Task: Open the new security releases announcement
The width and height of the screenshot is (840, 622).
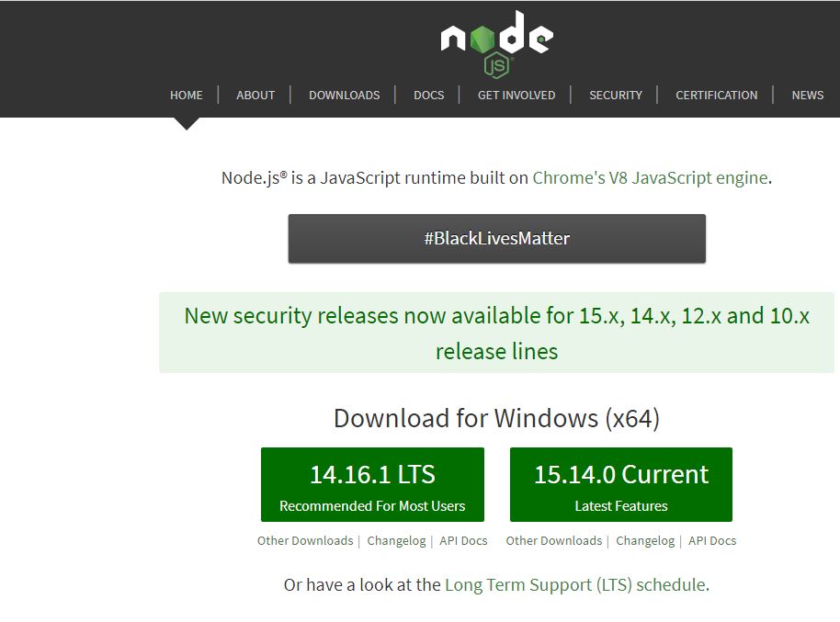Action: 496,333
